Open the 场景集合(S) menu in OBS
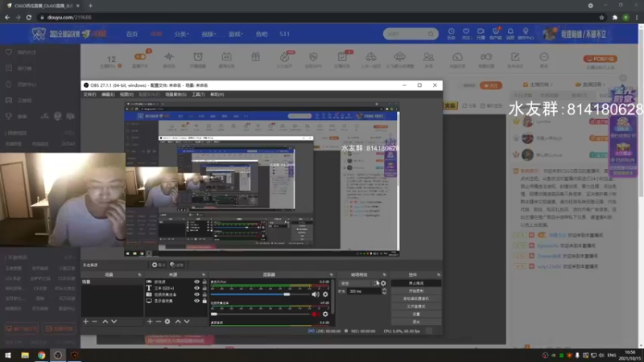 pyautogui.click(x=175, y=94)
